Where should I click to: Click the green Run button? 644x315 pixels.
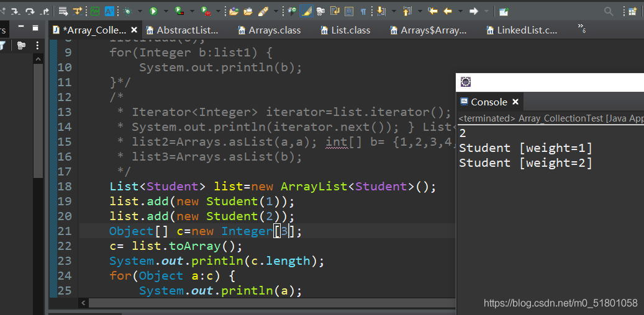tap(153, 11)
